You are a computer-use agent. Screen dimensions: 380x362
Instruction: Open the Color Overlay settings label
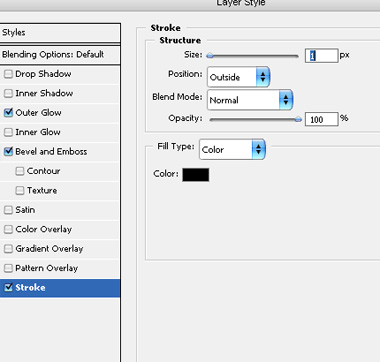[x=44, y=229]
